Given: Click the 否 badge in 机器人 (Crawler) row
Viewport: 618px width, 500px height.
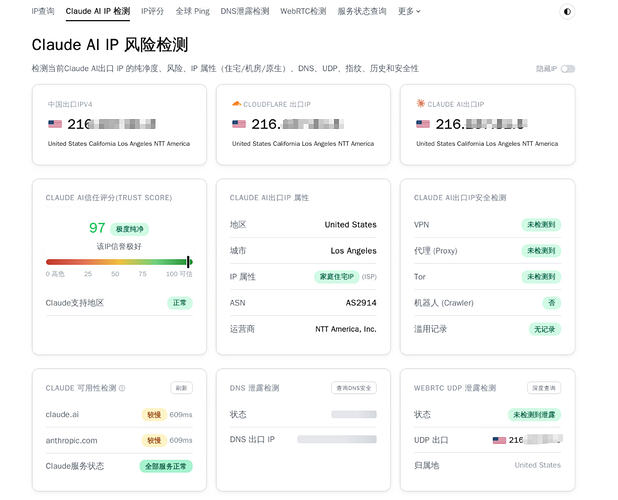Looking at the screenshot, I should [x=552, y=303].
